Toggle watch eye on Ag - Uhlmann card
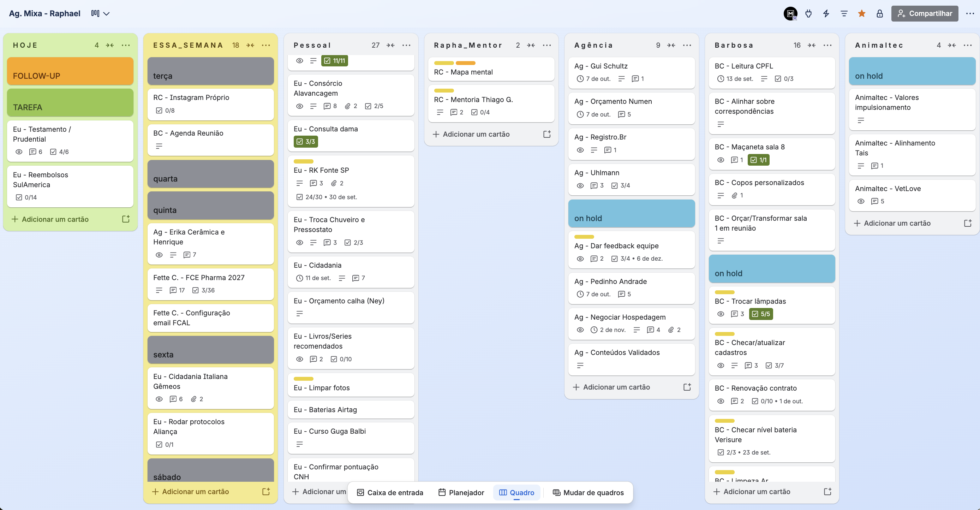The image size is (980, 510). coord(580,186)
